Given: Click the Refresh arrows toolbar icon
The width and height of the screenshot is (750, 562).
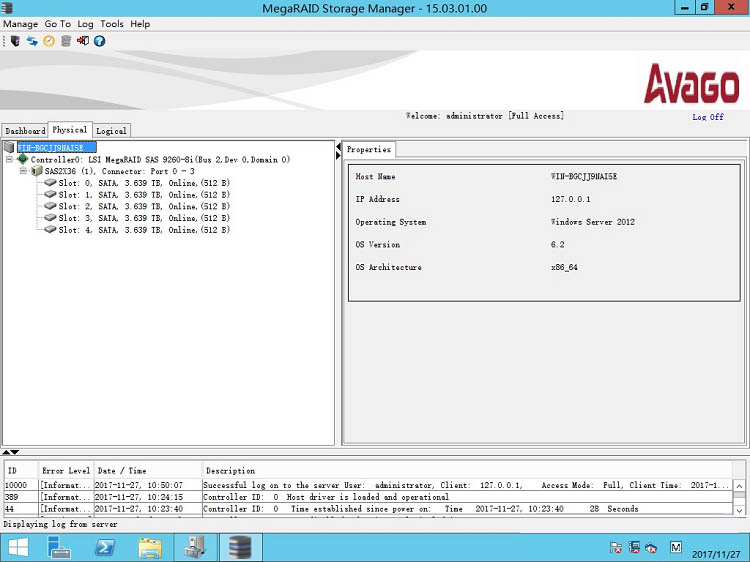Looking at the screenshot, I should [x=32, y=41].
